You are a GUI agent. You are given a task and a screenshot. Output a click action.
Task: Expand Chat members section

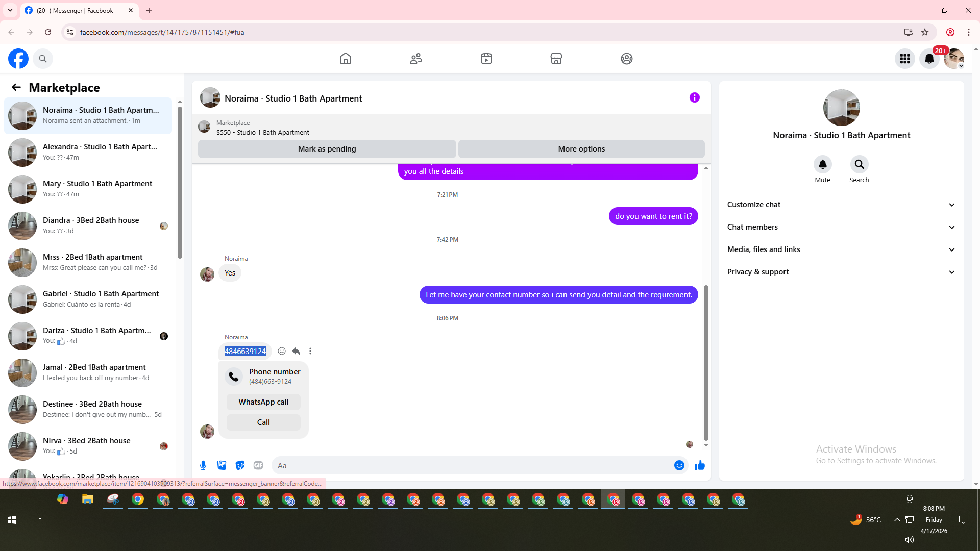click(841, 227)
